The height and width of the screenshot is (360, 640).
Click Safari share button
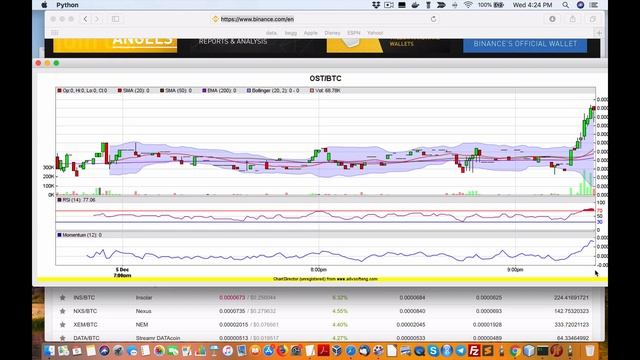[x=573, y=19]
